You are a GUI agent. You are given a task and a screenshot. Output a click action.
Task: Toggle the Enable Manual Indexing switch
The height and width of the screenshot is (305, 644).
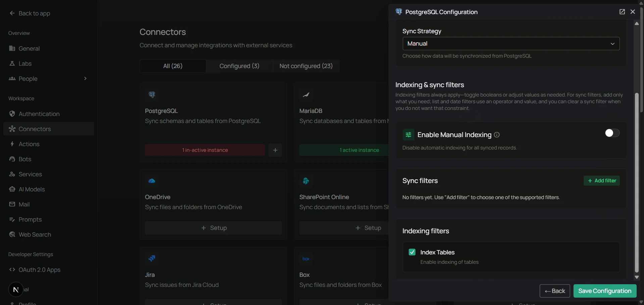click(612, 133)
